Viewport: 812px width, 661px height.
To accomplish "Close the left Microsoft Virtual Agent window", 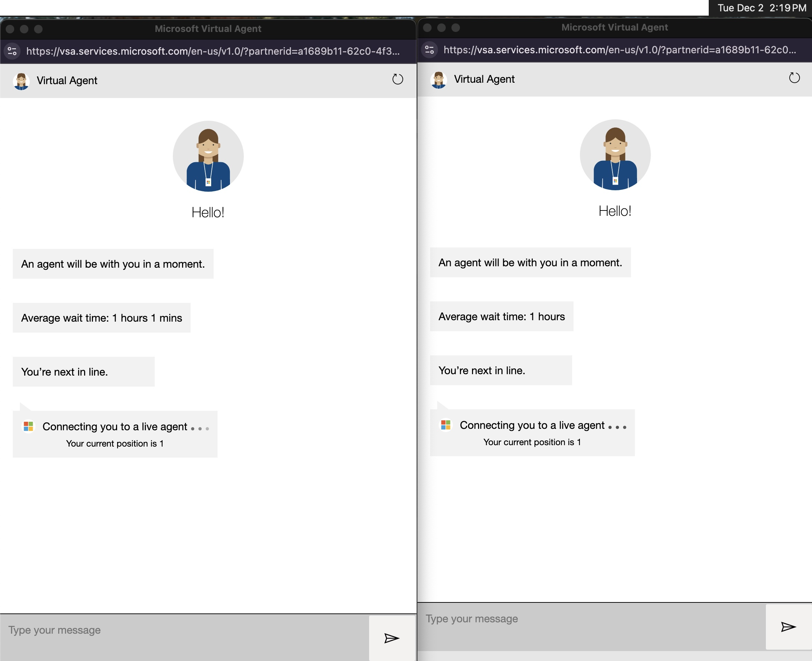I will [x=10, y=29].
